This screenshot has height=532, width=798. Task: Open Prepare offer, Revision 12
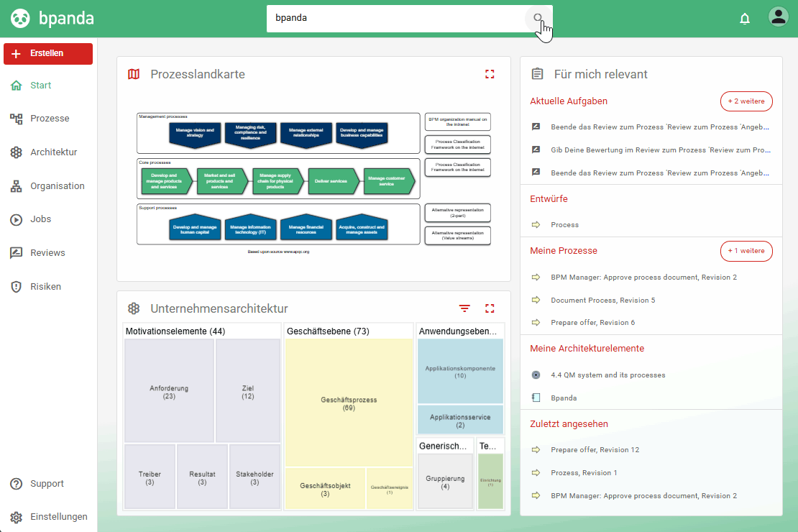(595, 450)
